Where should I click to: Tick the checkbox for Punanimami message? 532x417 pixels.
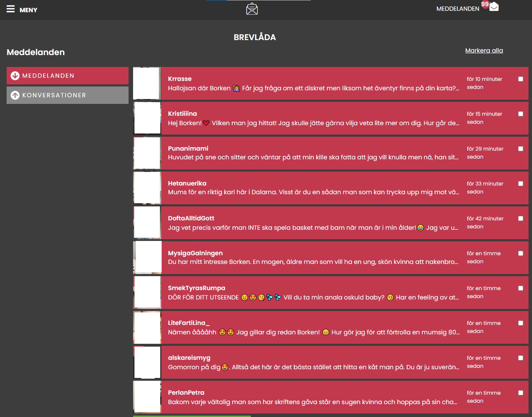pyautogui.click(x=521, y=149)
